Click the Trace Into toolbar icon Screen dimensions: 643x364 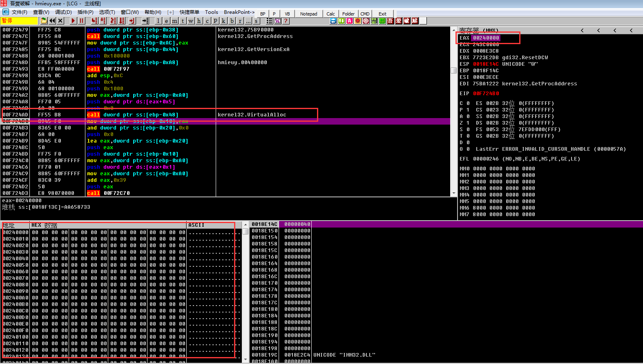tap(113, 21)
